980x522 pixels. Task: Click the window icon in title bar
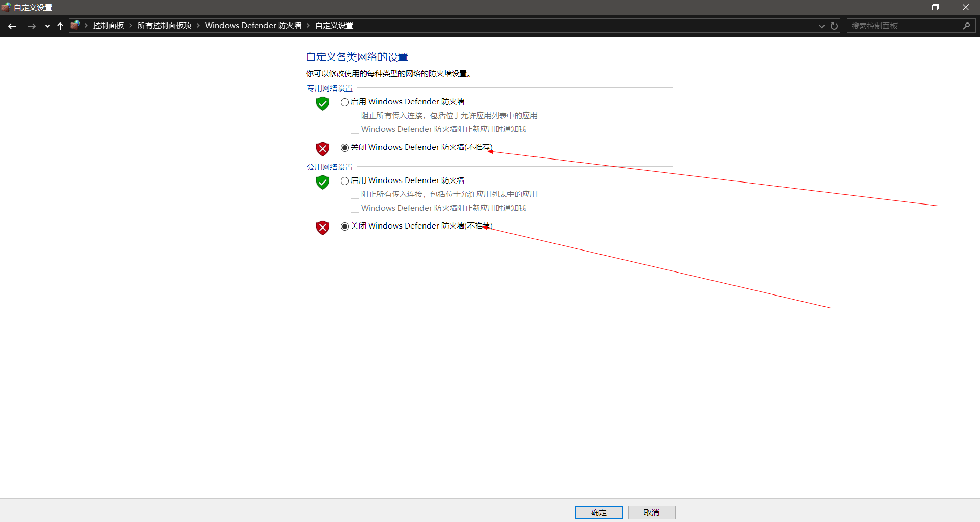[x=6, y=7]
